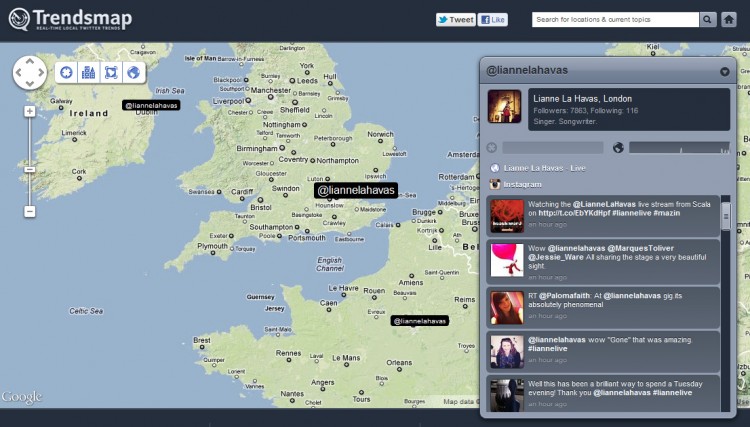This screenshot has height=427, width=750.
Task: Click the home icon button
Action: click(x=728, y=20)
